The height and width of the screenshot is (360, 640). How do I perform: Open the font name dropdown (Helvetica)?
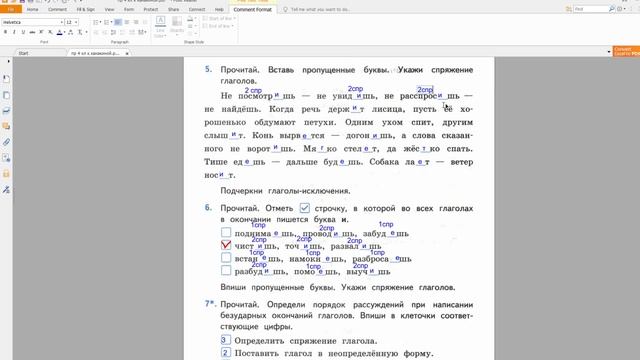coord(62,22)
